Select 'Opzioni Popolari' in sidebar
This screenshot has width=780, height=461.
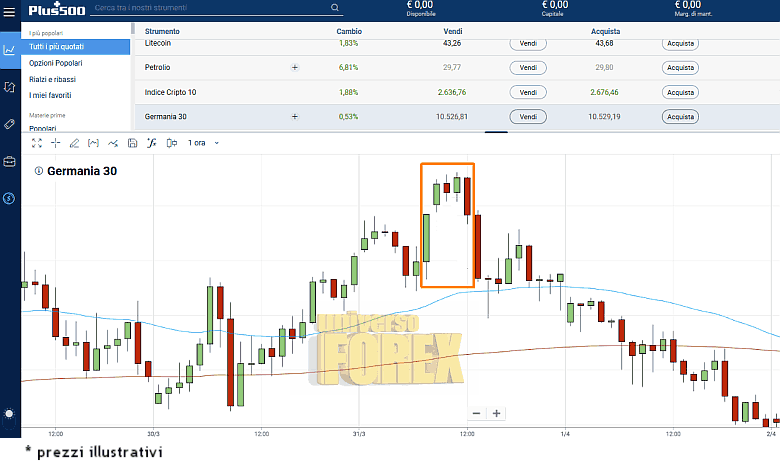(55, 63)
